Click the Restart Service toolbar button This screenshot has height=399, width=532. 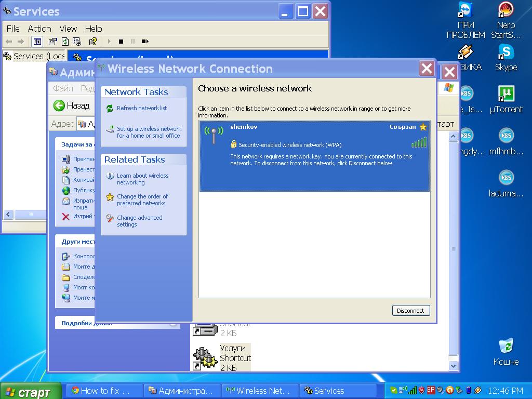(145, 42)
